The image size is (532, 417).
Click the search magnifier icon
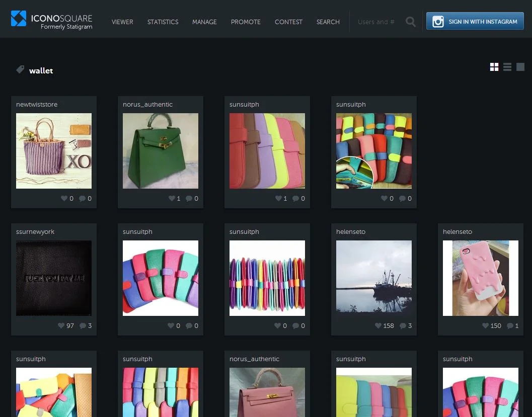click(x=411, y=22)
